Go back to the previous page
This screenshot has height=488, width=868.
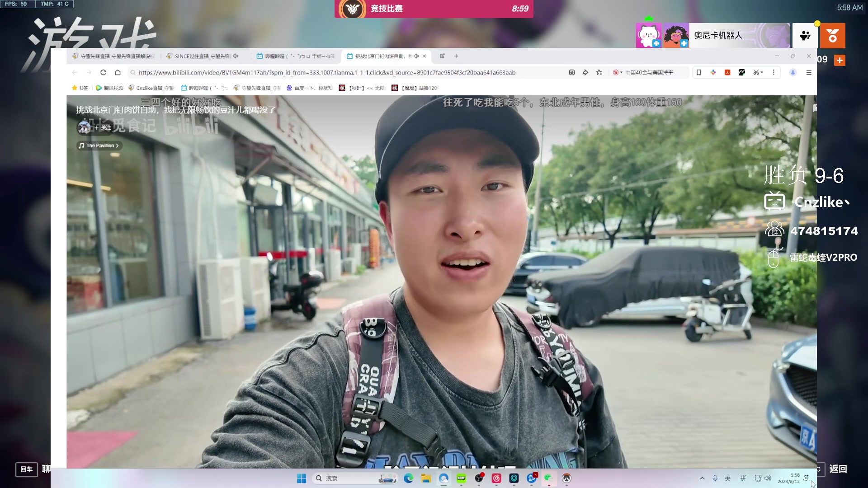point(75,72)
